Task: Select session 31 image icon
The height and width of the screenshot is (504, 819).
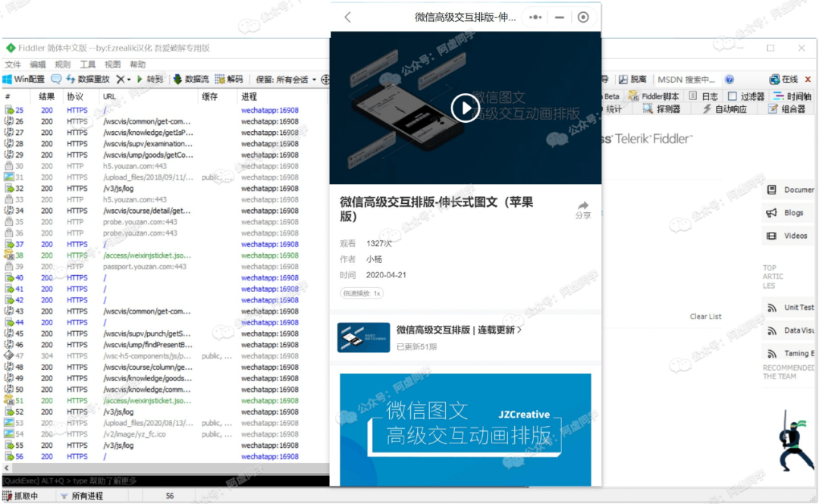Action: pos(9,177)
